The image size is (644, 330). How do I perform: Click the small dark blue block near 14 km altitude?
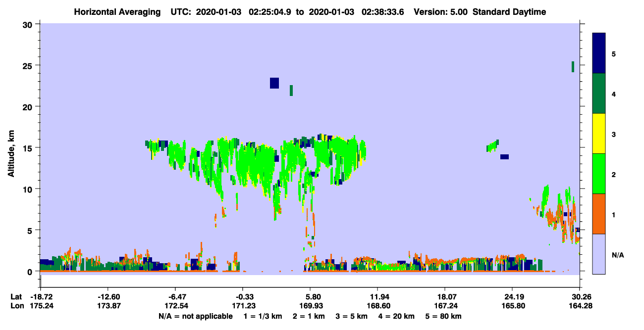(504, 157)
